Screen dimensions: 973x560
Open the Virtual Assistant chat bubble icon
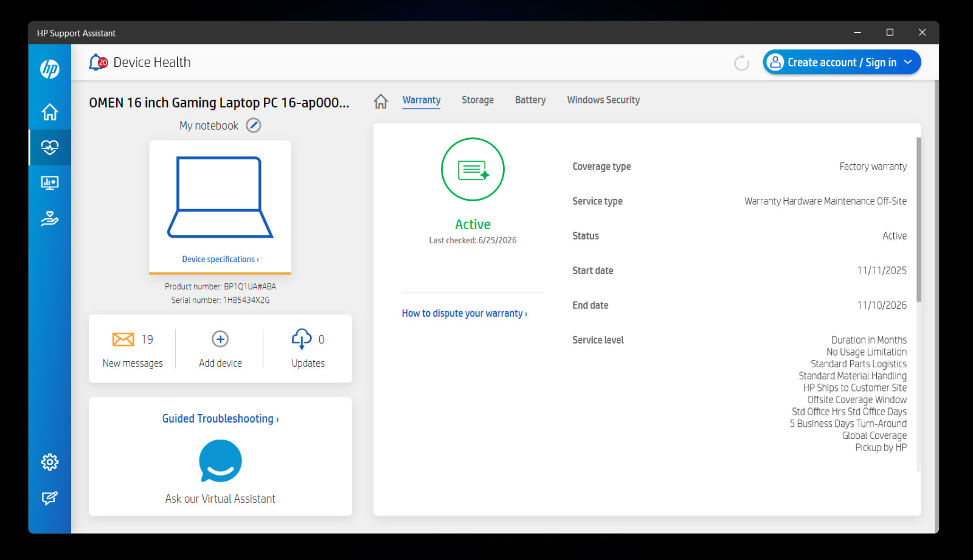[x=220, y=461]
